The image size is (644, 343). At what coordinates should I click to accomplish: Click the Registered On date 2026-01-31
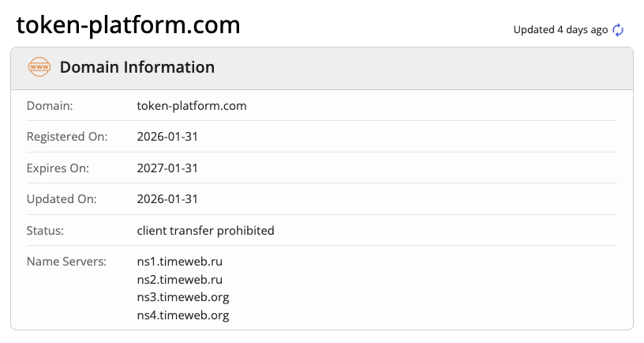167,137
